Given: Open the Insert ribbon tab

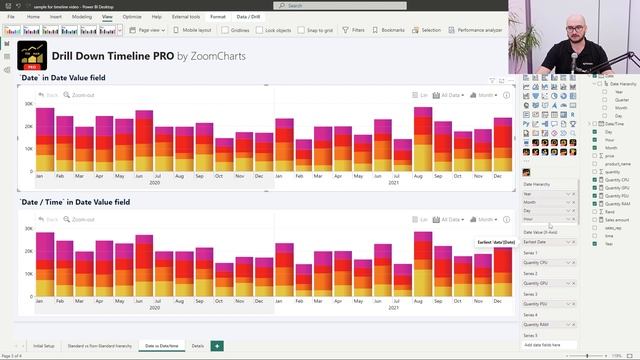Looking at the screenshot, I should 56,17.
